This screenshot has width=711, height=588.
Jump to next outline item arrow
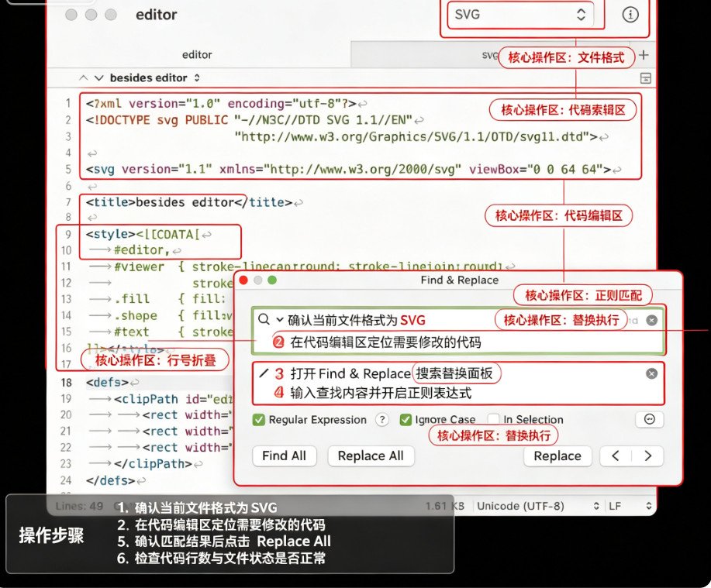click(x=98, y=78)
